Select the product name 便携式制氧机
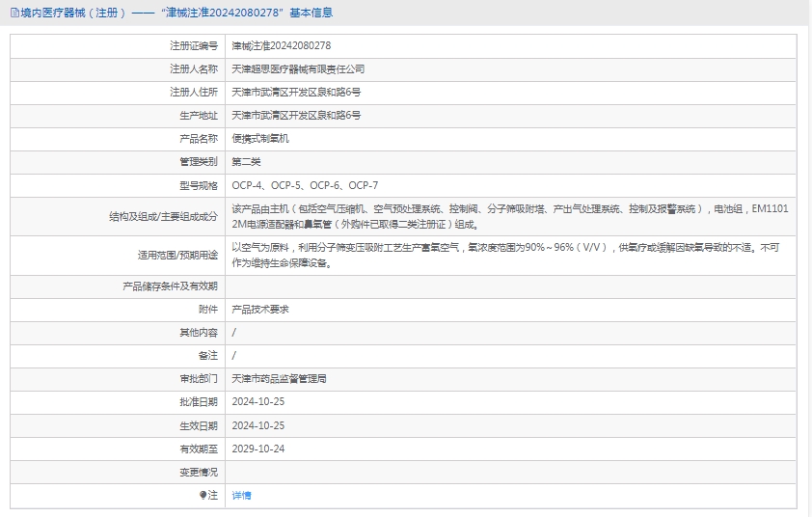This screenshot has height=517, width=812. coord(260,138)
